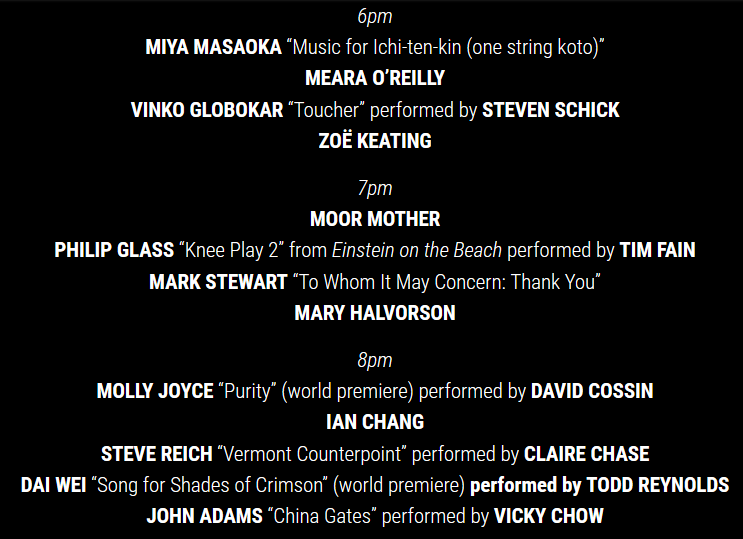Click the IAN CHANG name

coord(375,422)
